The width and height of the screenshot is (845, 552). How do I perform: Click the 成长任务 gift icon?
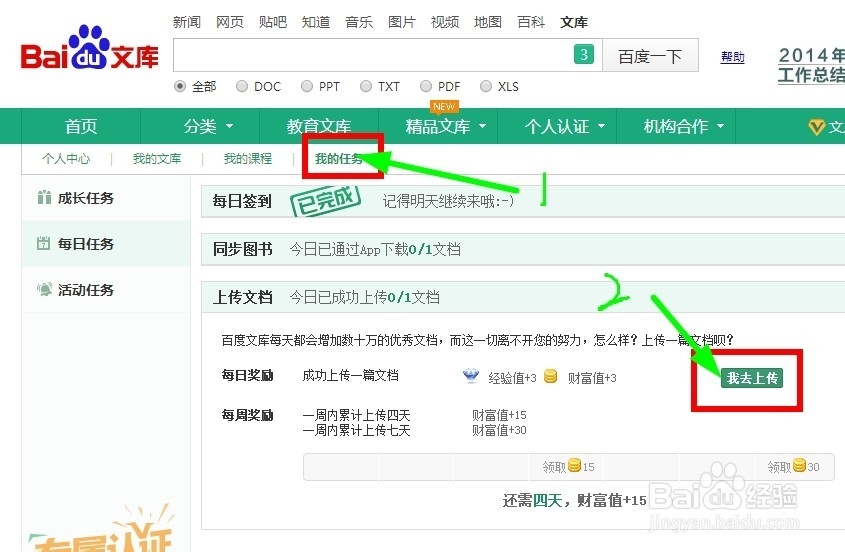(x=44, y=197)
